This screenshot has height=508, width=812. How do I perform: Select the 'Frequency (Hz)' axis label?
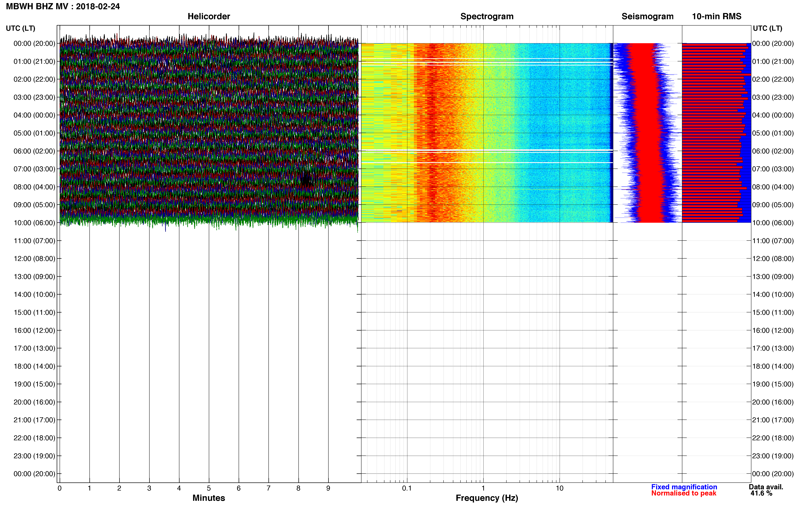pos(487,498)
